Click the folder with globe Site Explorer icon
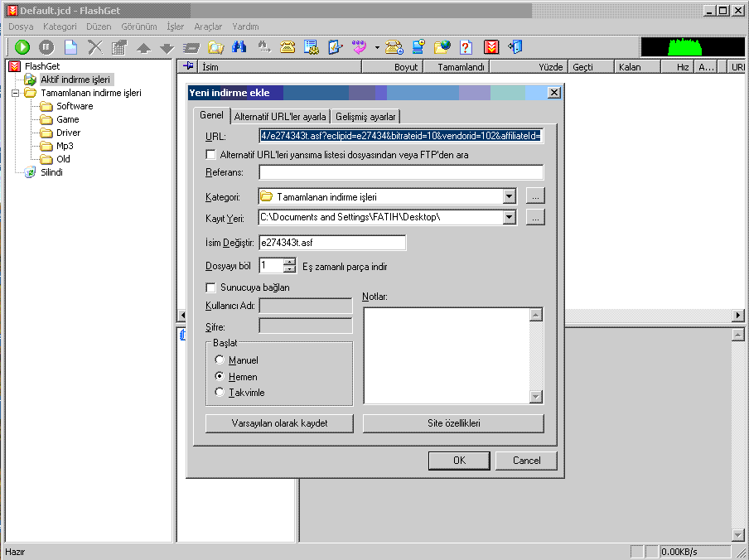 (442, 46)
